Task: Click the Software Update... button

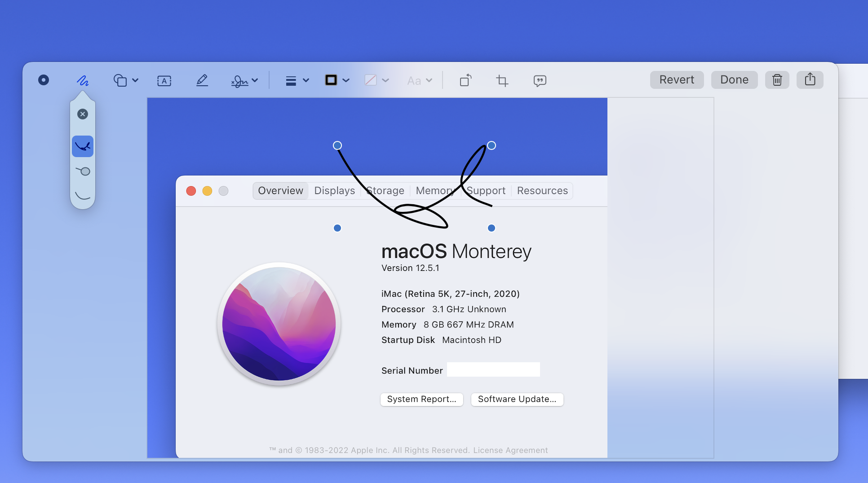Action: [517, 399]
